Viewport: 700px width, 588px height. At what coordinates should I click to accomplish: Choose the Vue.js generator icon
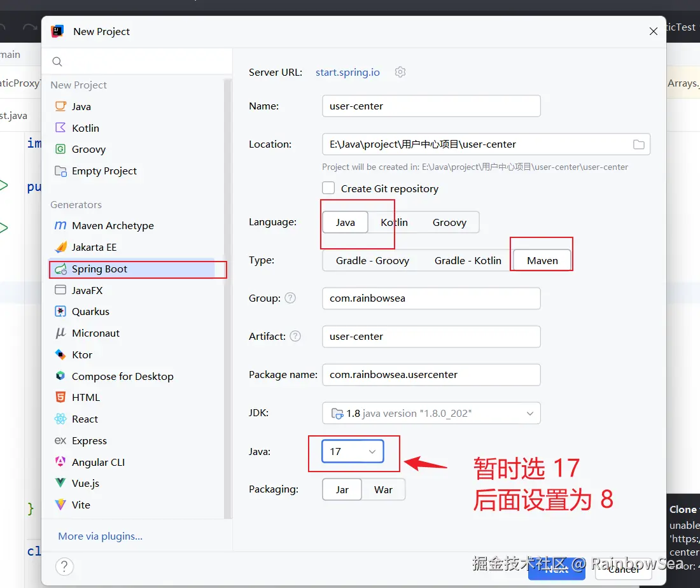click(60, 483)
